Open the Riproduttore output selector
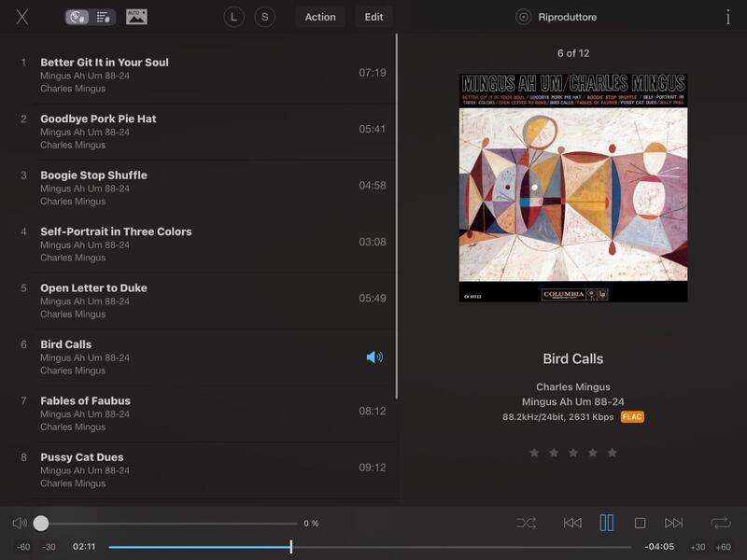 [x=557, y=17]
